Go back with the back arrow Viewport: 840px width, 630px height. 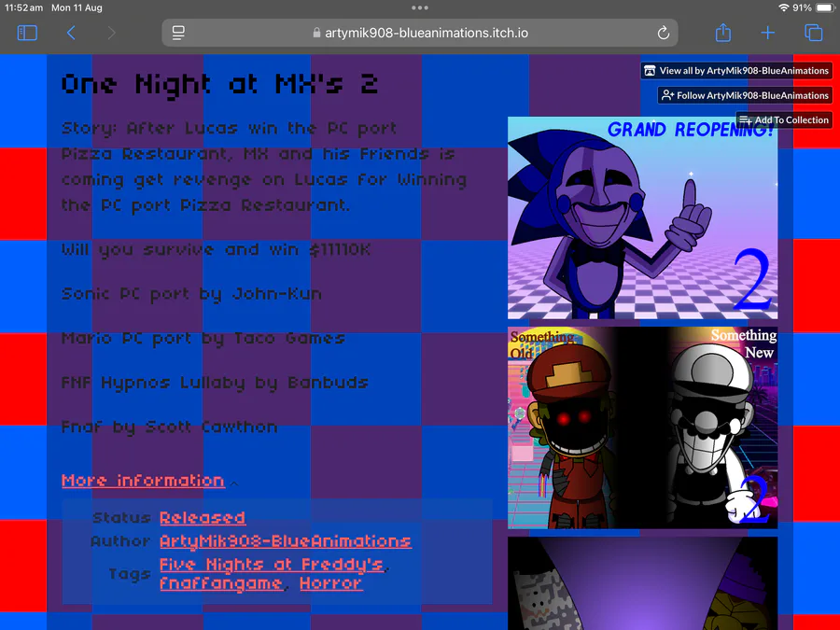[x=71, y=34]
